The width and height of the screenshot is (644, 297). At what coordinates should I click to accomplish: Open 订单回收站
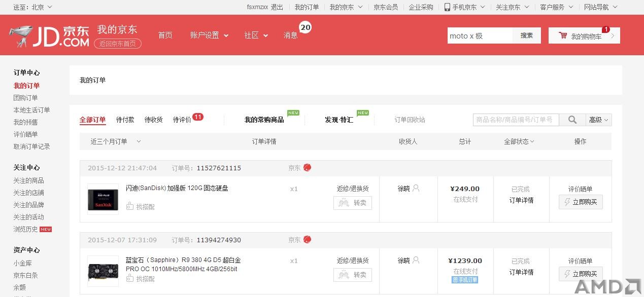click(x=410, y=120)
